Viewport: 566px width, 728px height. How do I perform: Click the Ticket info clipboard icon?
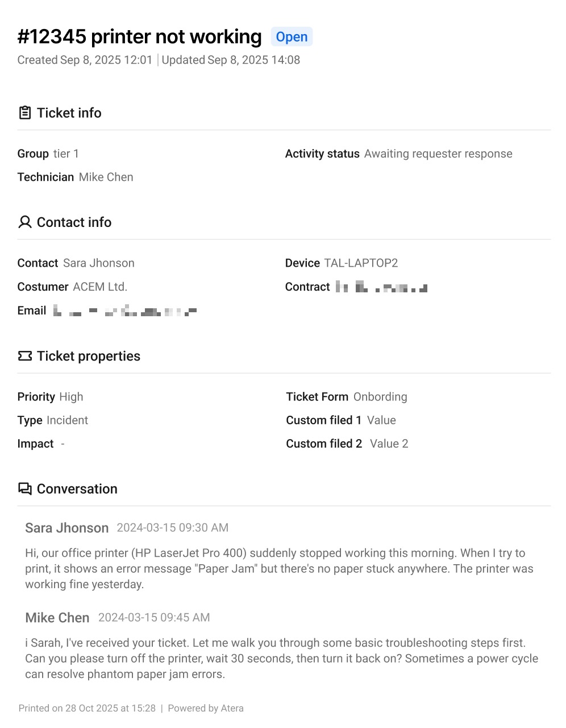coord(25,113)
